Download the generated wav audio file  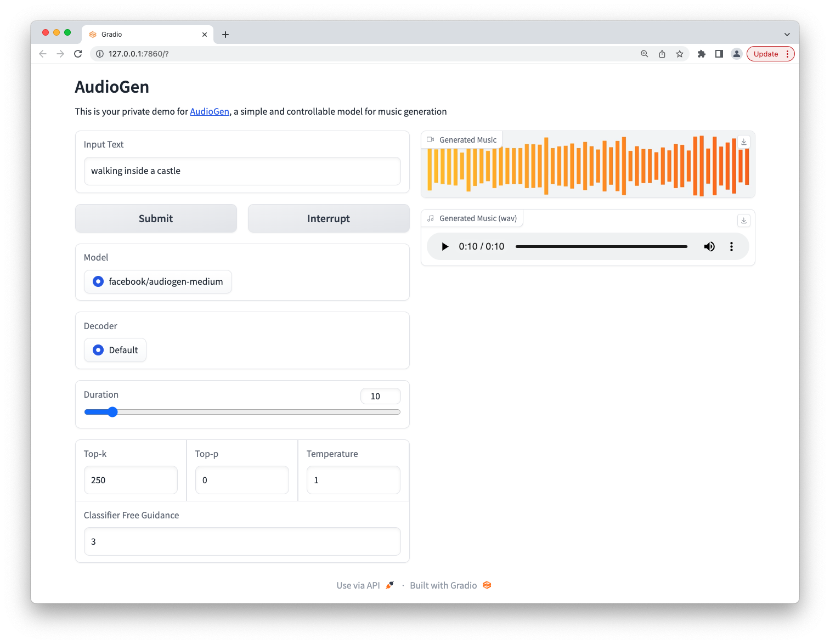[744, 221]
